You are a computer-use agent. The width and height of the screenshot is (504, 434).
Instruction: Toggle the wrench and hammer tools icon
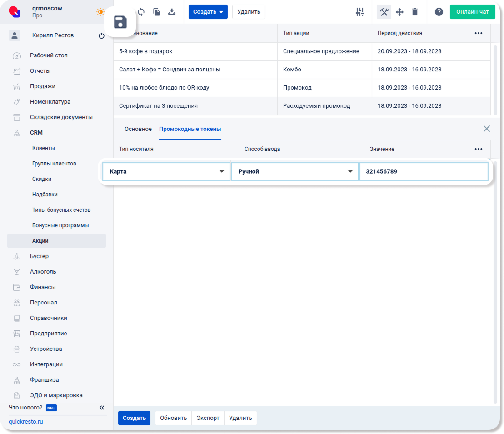384,12
